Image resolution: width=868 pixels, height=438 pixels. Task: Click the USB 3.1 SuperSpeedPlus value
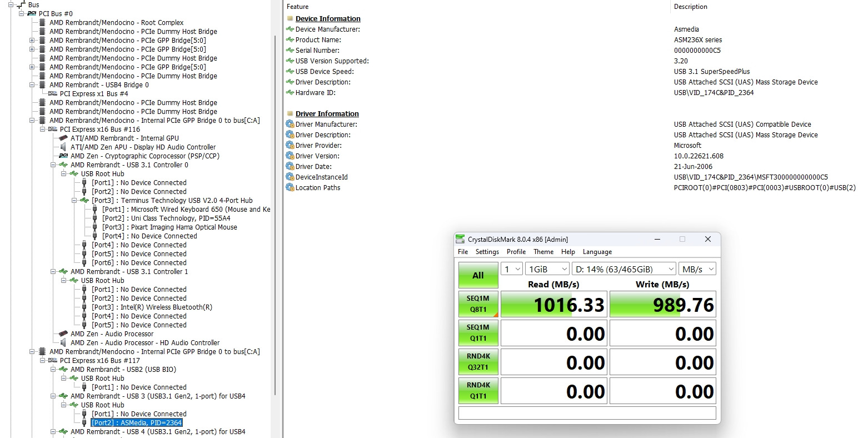point(712,71)
